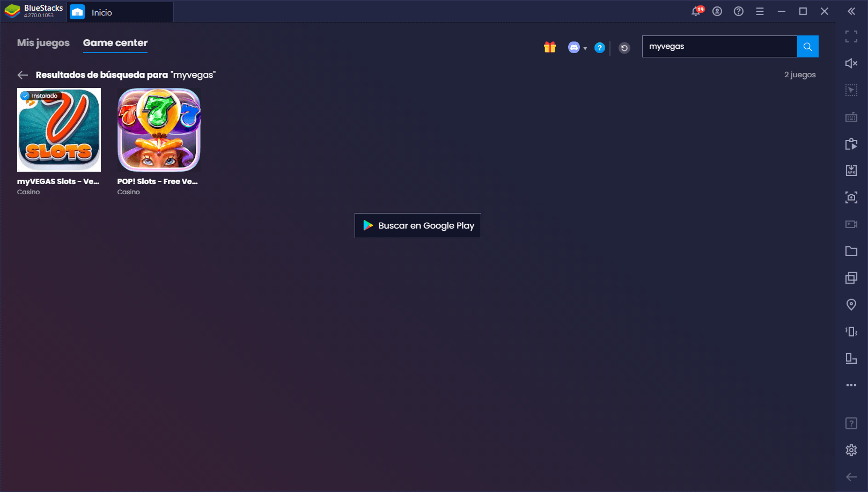Viewport: 868px width, 492px height.
Task: Click the BlueStacks logo
Action: click(12, 11)
